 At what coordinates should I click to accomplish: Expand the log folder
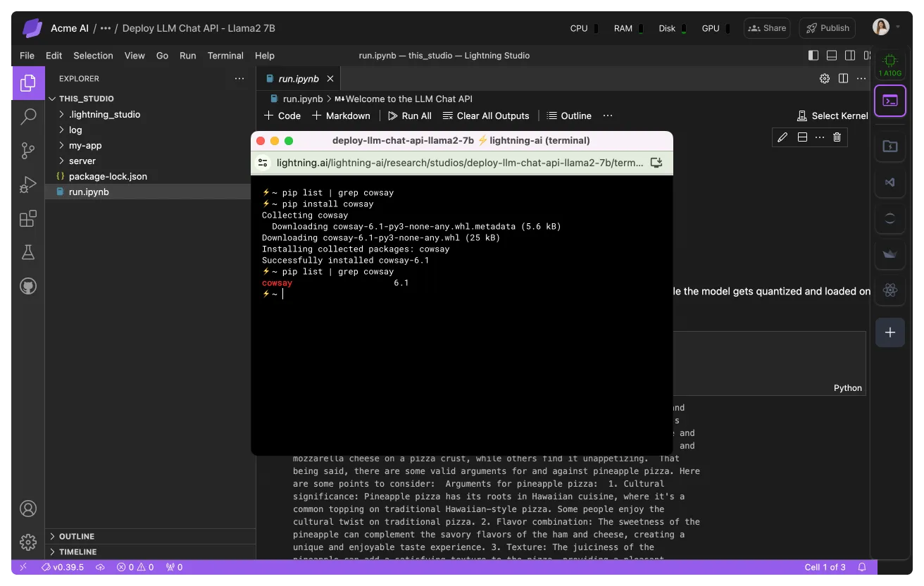150,130
